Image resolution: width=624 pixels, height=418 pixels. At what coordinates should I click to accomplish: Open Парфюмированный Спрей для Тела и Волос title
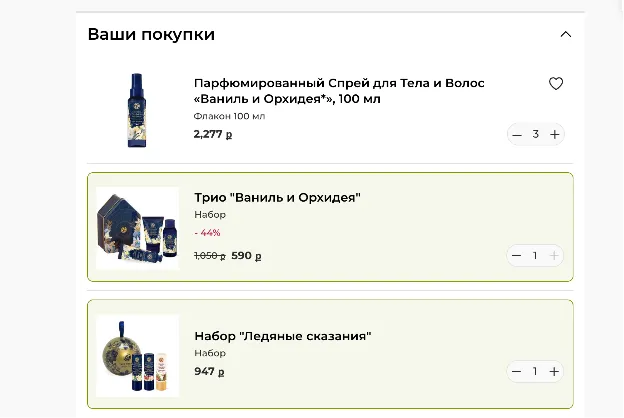(x=339, y=91)
